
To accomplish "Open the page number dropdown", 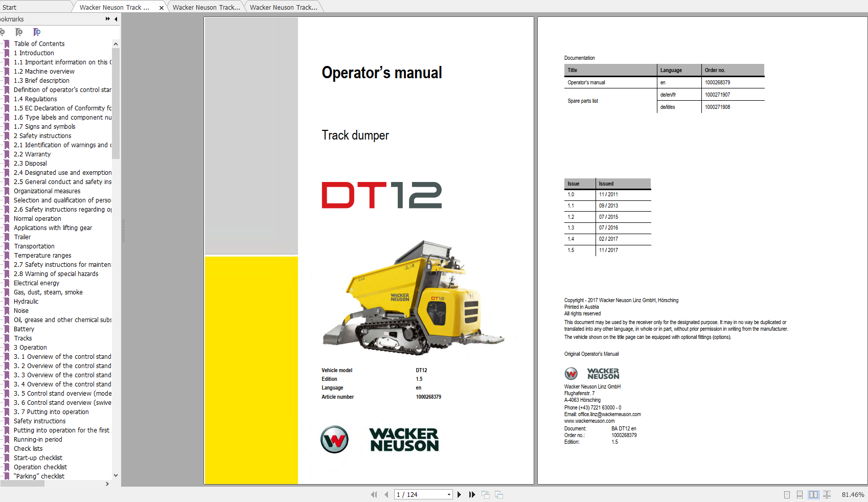I will point(449,494).
